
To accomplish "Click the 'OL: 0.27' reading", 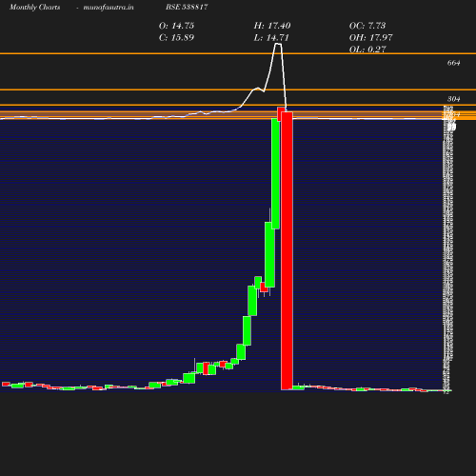I will pyautogui.click(x=367, y=50).
